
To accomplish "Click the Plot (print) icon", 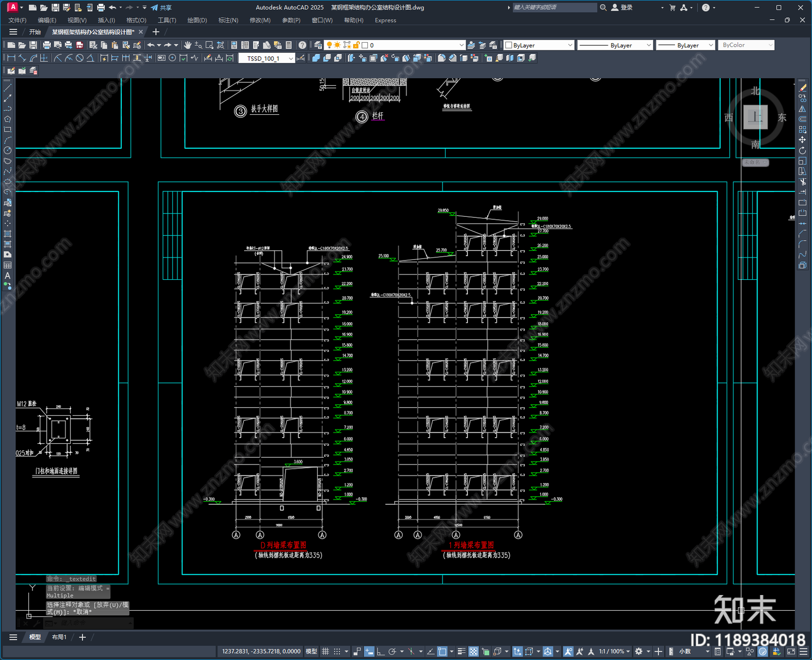I will point(47,45).
